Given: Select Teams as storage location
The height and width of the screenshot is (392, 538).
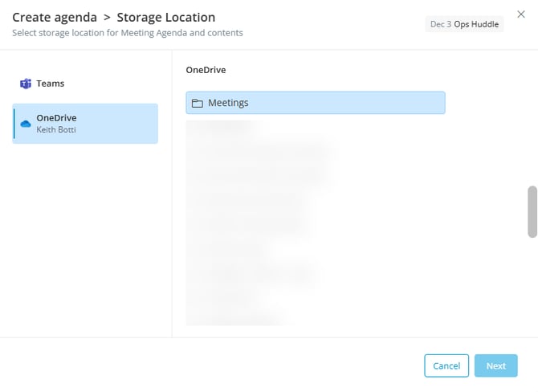Looking at the screenshot, I should click(x=50, y=84).
